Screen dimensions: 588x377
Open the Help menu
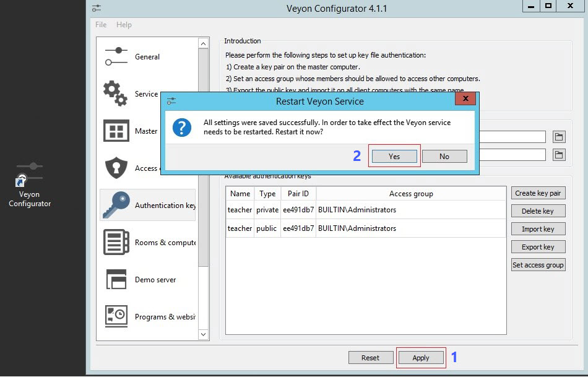click(x=124, y=25)
